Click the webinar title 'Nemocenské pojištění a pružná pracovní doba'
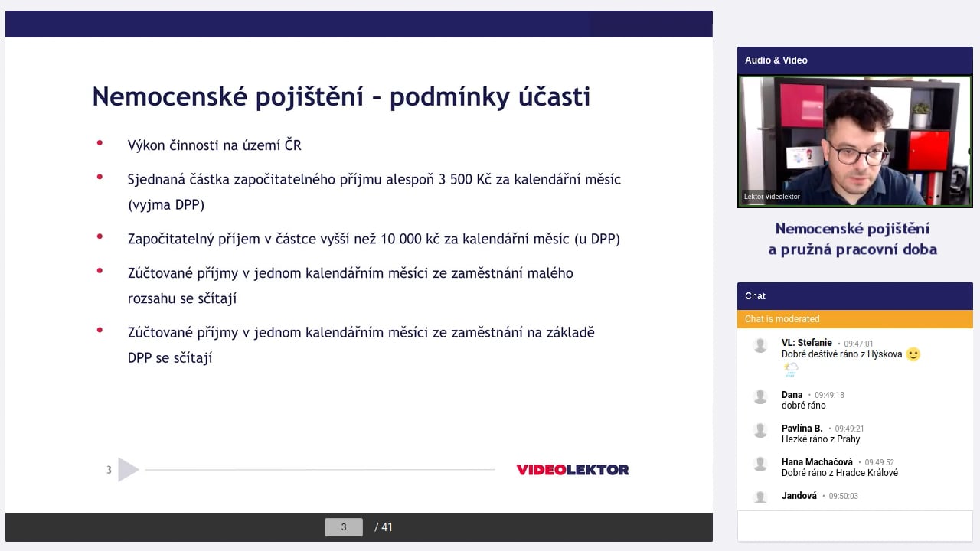This screenshot has height=551, width=980. pos(853,239)
